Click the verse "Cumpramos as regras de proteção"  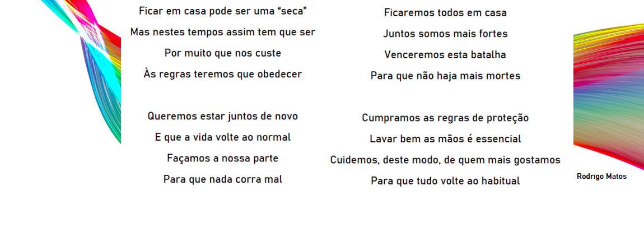[445, 118]
